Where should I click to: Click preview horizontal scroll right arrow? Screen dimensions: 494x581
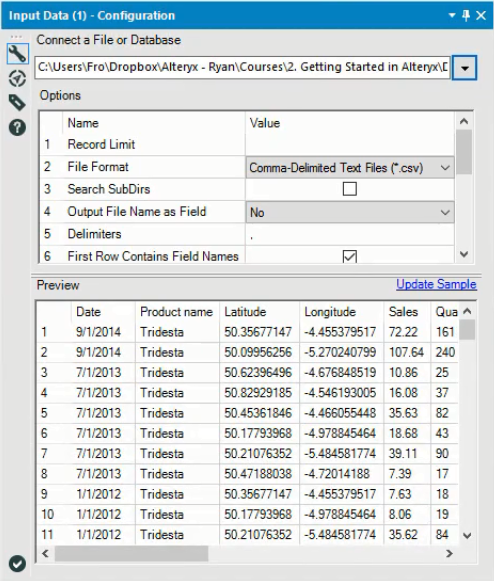(450, 554)
